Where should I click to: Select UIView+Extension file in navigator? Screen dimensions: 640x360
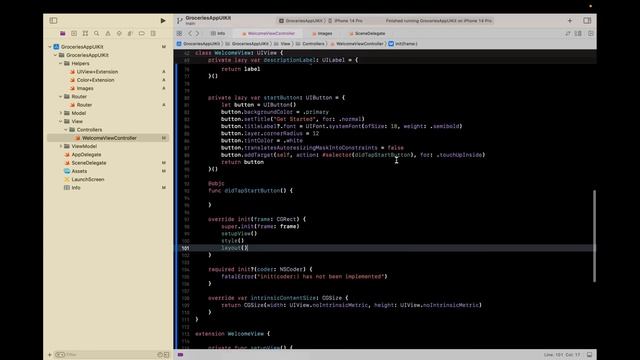[97, 72]
